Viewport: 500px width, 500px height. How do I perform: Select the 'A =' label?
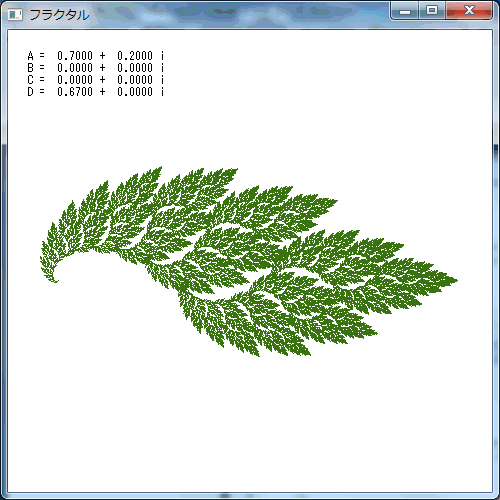click(36, 56)
